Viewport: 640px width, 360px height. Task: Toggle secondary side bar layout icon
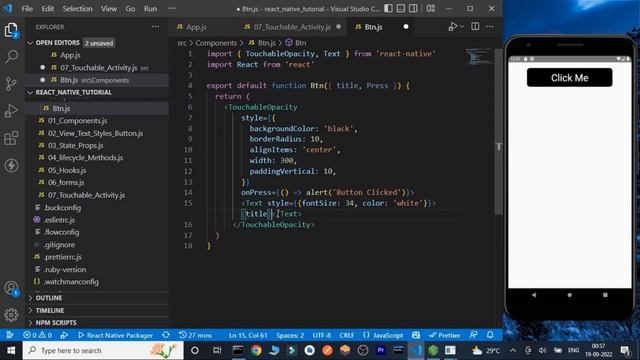click(x=413, y=8)
